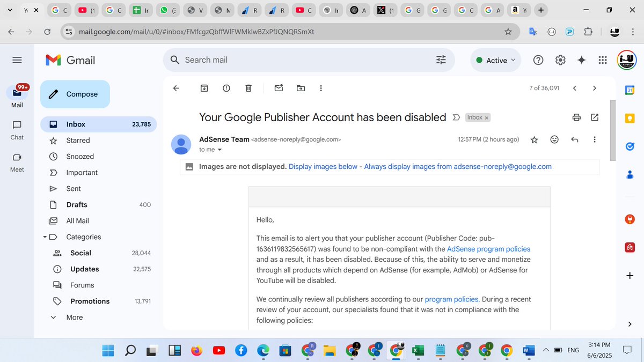Report spam with the exclamation icon

pyautogui.click(x=226, y=88)
